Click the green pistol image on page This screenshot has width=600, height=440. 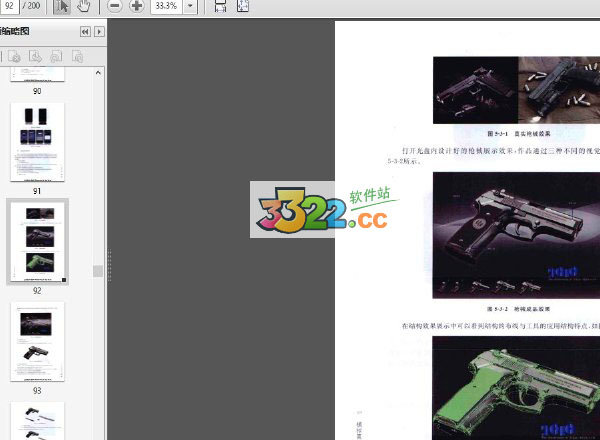click(516, 388)
